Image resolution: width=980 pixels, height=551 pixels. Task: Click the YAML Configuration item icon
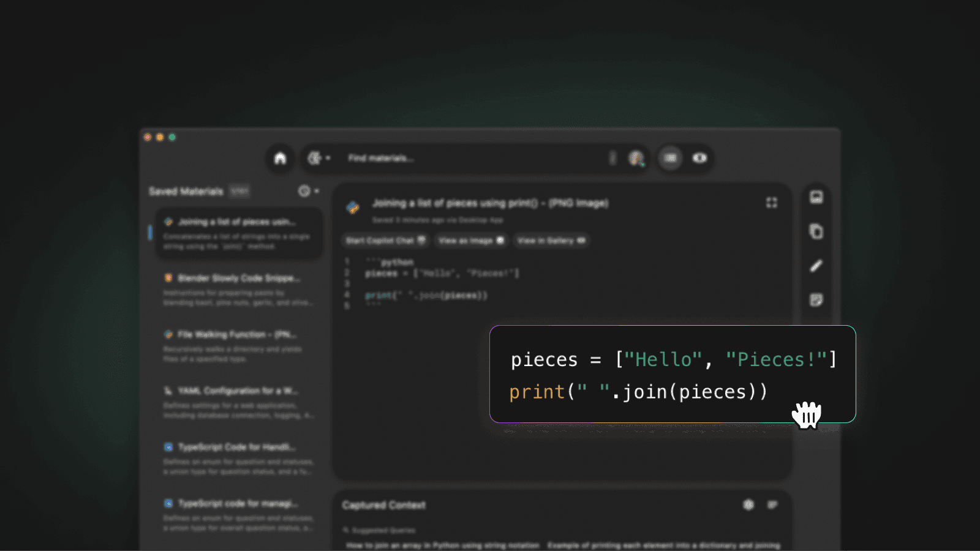point(168,391)
